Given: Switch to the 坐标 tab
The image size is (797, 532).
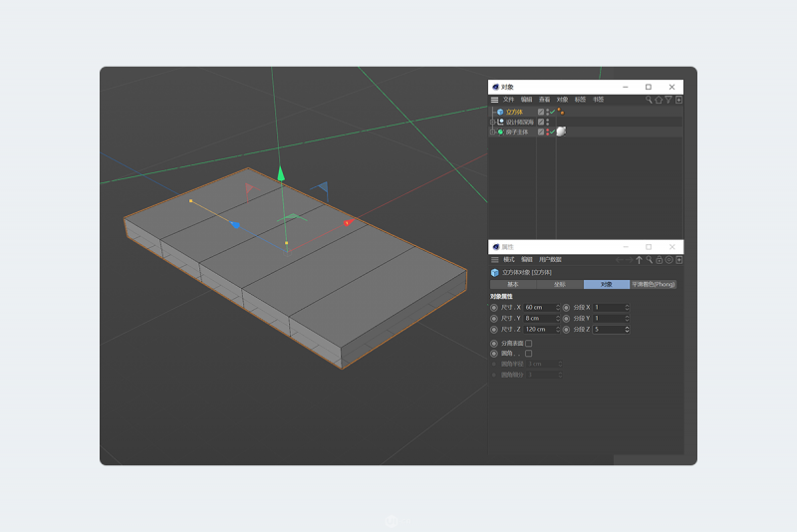Looking at the screenshot, I should click(559, 284).
